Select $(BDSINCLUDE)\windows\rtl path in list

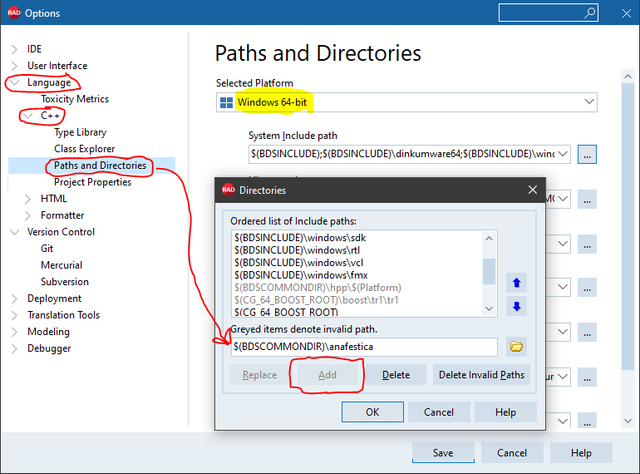pyautogui.click(x=297, y=250)
